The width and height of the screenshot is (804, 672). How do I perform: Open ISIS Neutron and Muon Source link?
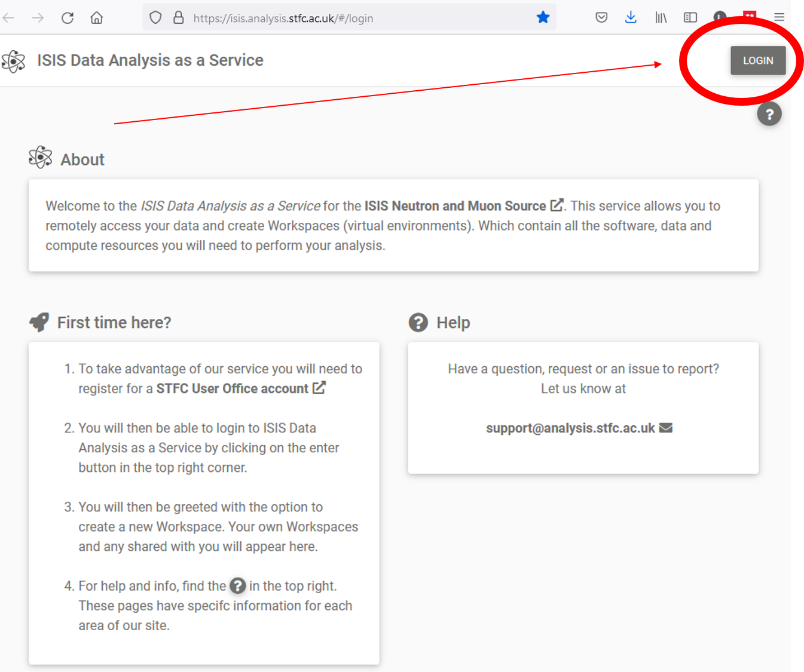point(456,206)
